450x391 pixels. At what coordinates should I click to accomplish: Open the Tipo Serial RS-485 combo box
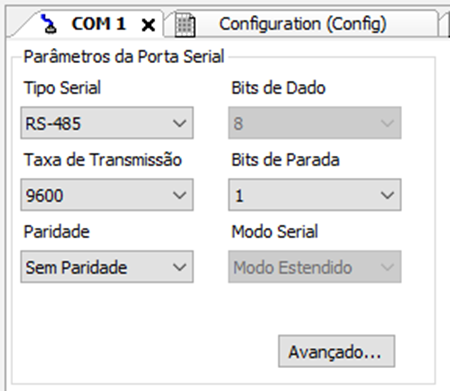coord(107,123)
